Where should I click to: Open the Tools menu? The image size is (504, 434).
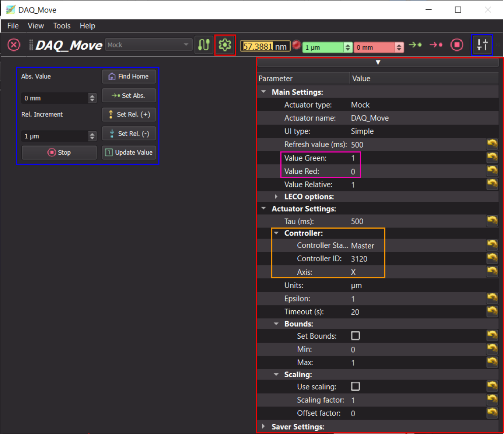(62, 26)
